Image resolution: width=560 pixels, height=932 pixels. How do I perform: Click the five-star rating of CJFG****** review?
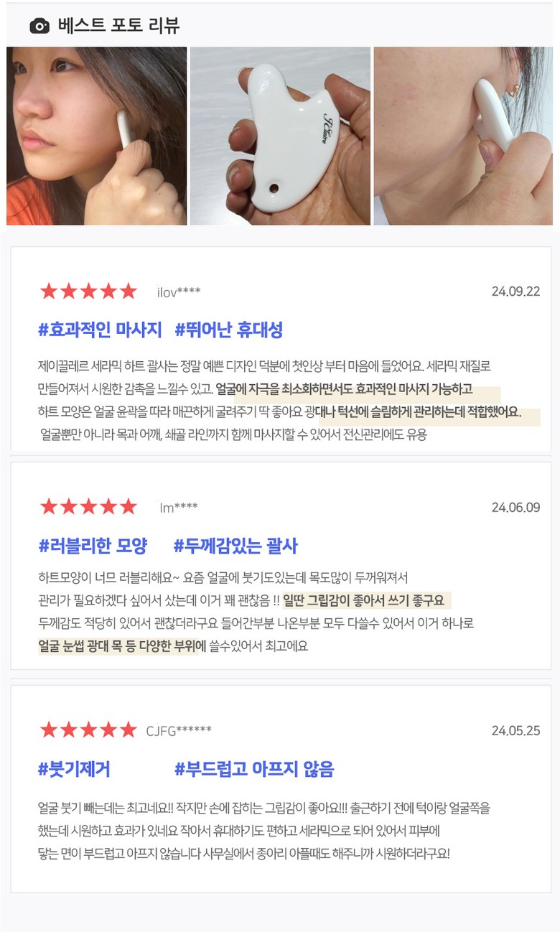pyautogui.click(x=88, y=731)
